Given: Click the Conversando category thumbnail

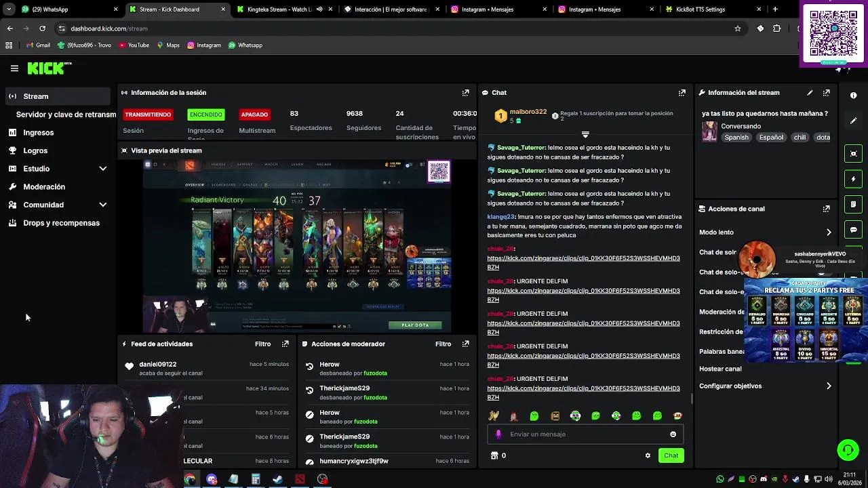Looking at the screenshot, I should (709, 131).
